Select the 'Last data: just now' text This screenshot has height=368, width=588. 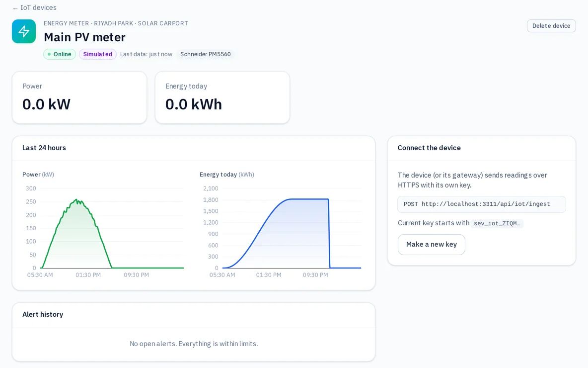(146, 54)
